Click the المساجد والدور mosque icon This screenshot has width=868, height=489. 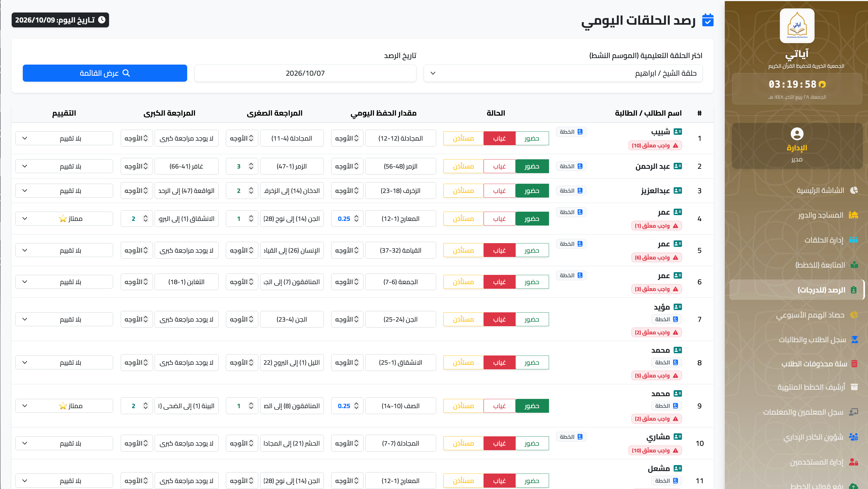click(x=853, y=215)
